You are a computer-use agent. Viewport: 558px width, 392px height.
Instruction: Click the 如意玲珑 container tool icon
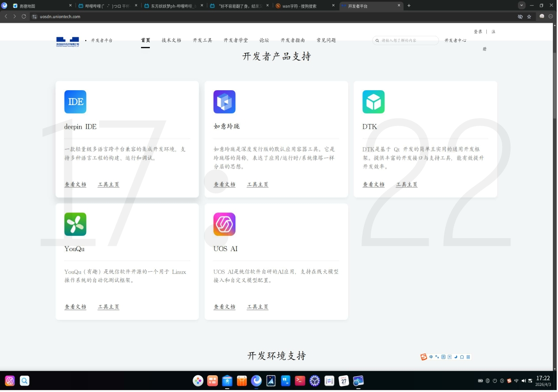(x=224, y=101)
